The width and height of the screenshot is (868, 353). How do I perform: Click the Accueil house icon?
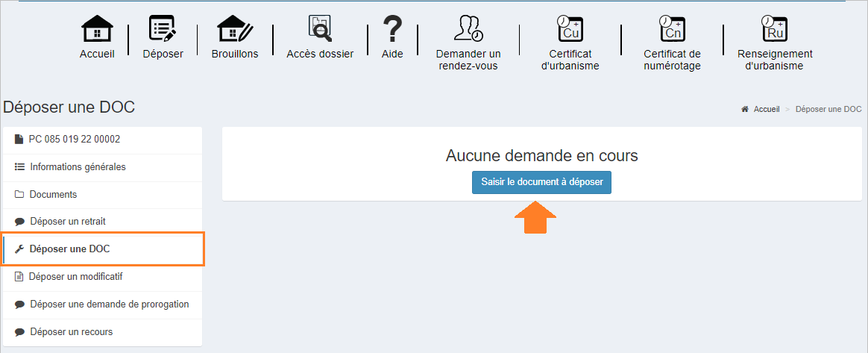click(x=97, y=29)
